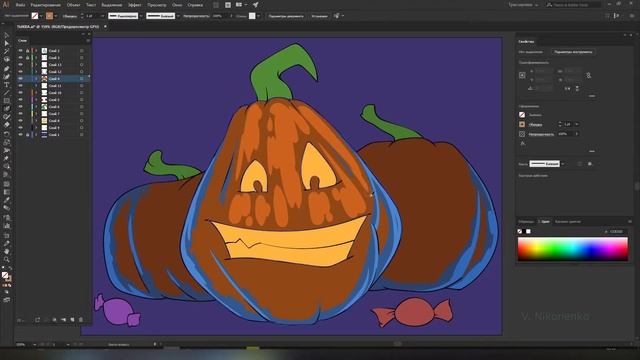The height and width of the screenshot is (360, 640).
Task: Open the stroke color dropdown in control bar
Action: click(x=56, y=16)
